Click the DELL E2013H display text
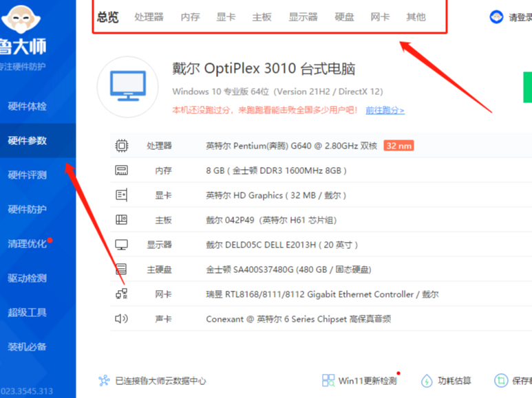 pos(282,245)
